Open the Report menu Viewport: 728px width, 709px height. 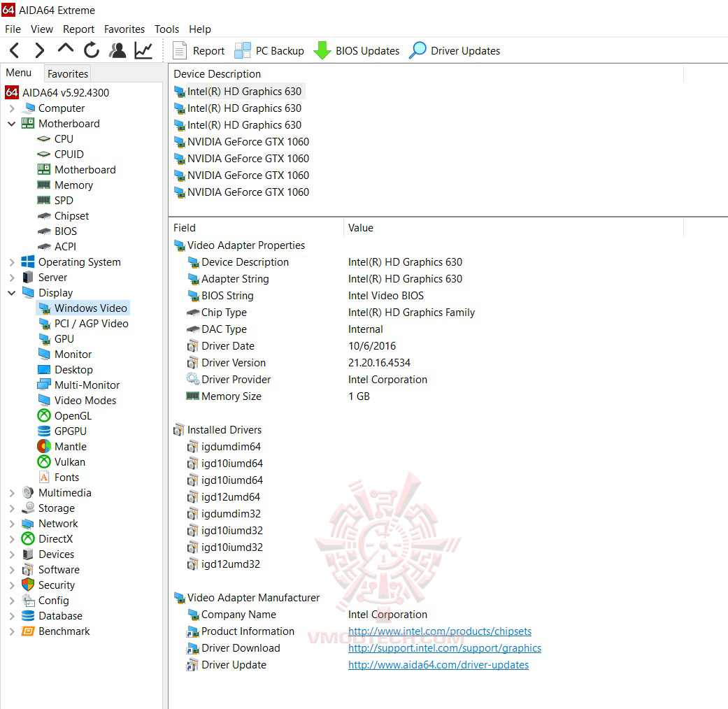pyautogui.click(x=78, y=29)
